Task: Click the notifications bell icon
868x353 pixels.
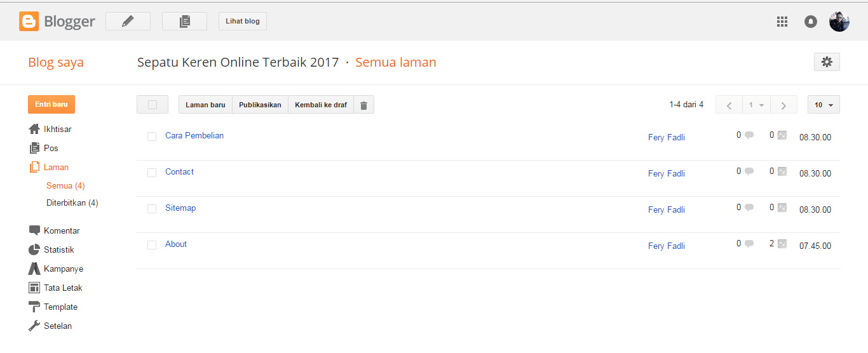Action: click(x=811, y=22)
